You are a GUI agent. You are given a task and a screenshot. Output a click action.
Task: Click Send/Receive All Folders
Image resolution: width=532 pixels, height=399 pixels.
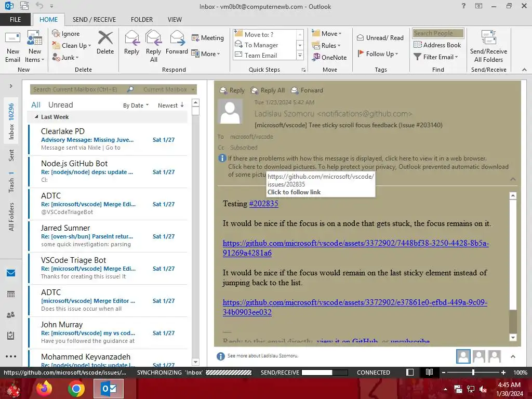[488, 47]
